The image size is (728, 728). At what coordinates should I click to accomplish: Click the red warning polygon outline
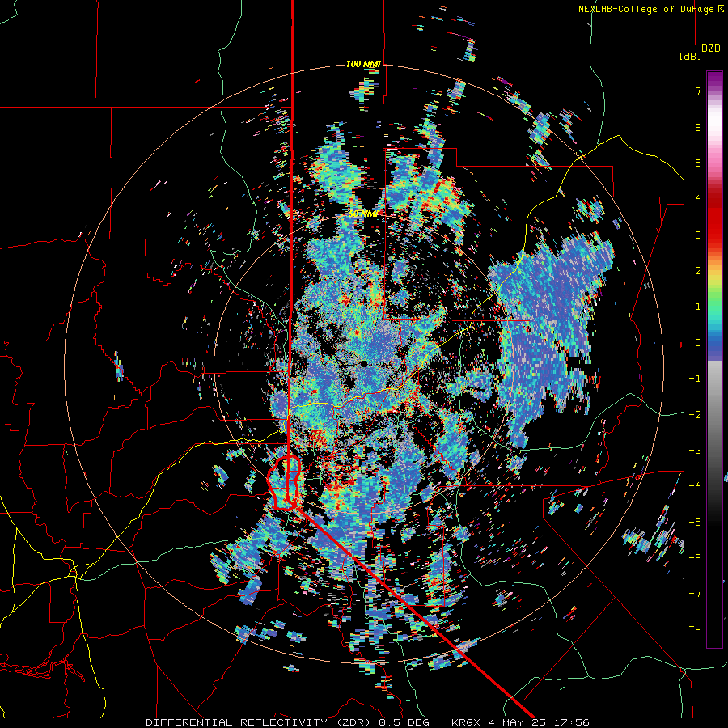(285, 483)
